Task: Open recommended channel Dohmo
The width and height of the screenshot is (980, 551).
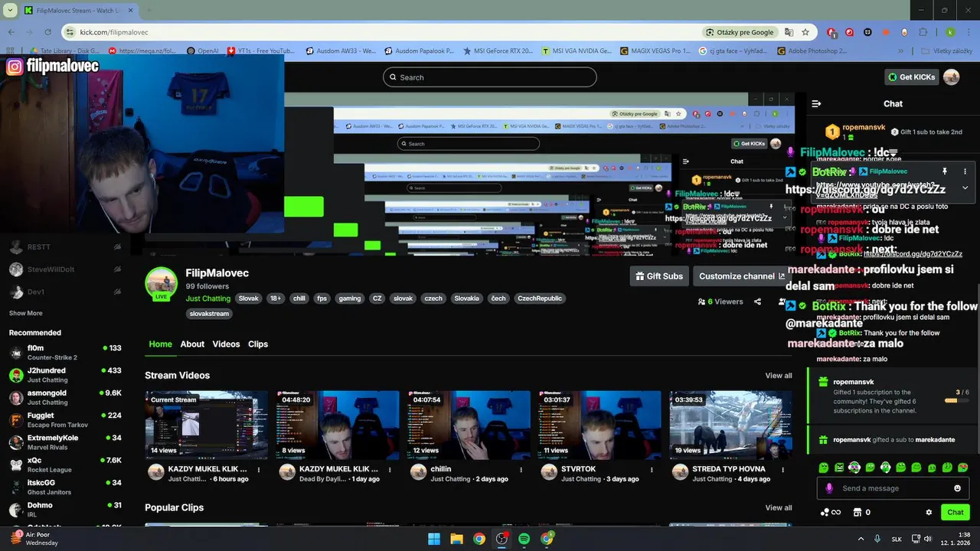Action: pyautogui.click(x=65, y=510)
